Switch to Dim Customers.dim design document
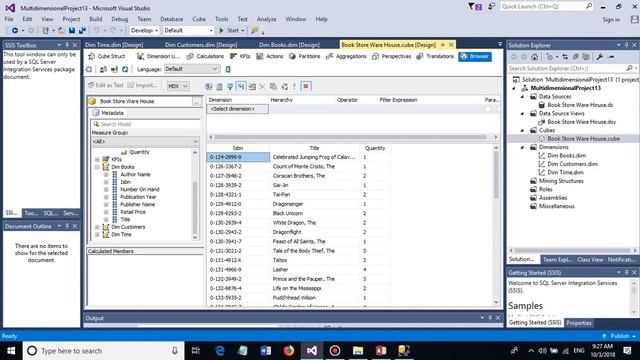Image resolution: width=640 pixels, height=360 pixels. pyautogui.click(x=201, y=45)
